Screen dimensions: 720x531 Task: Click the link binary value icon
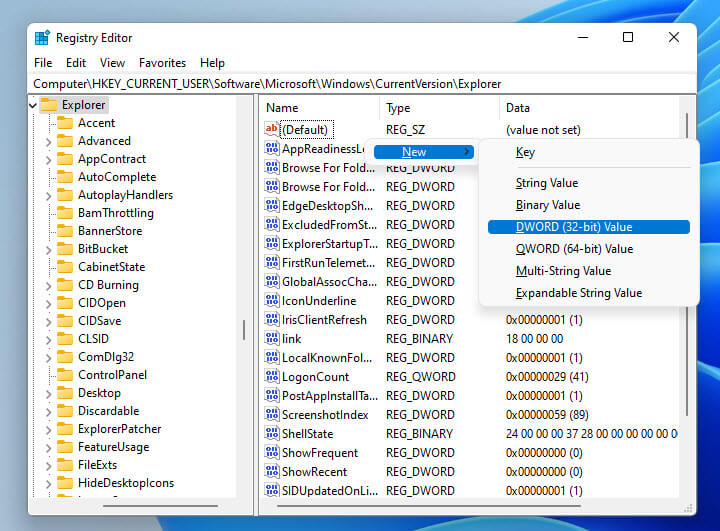click(x=271, y=339)
